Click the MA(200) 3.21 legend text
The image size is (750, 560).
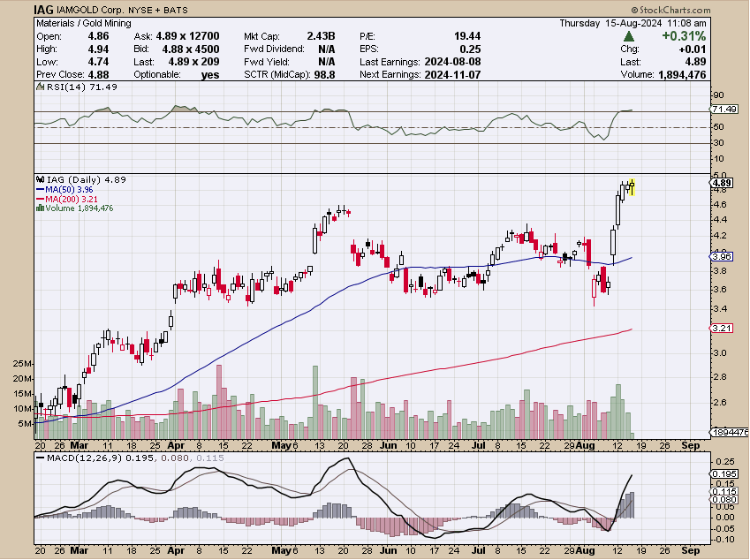tap(72, 199)
